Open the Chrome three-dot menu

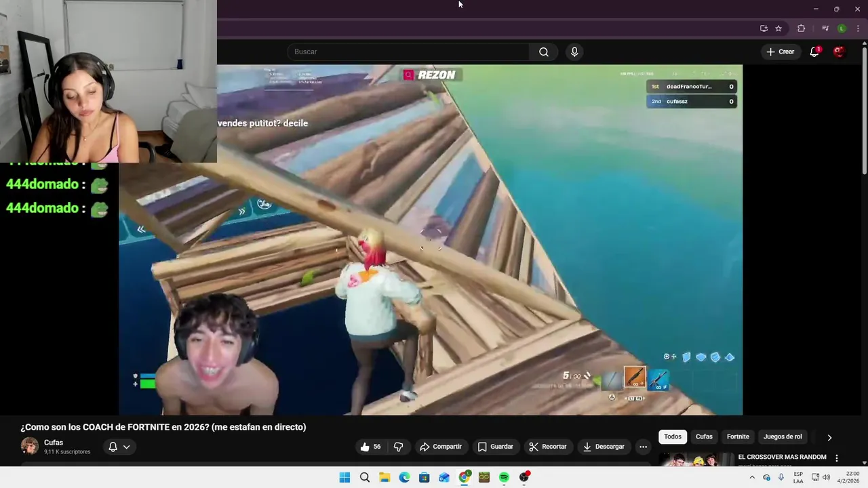coord(858,28)
